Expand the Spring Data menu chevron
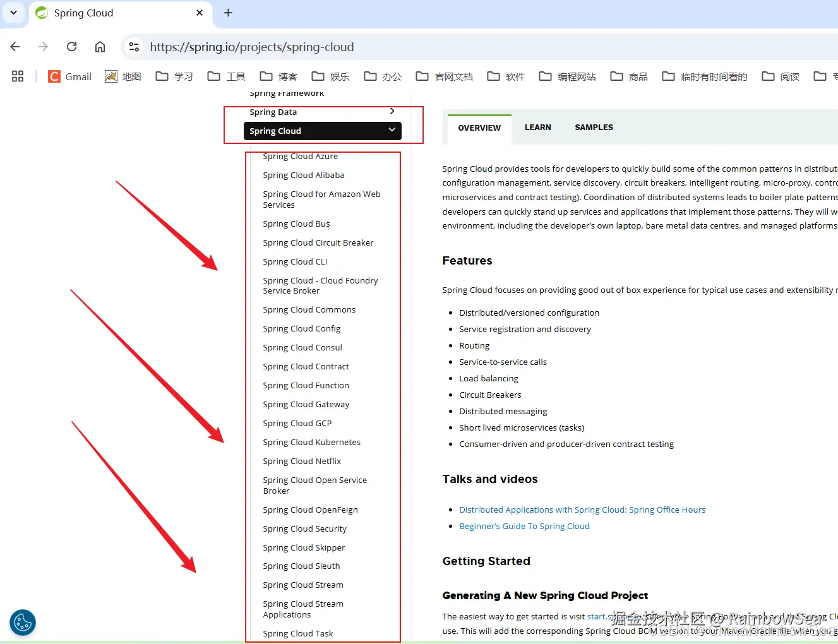This screenshot has height=644, width=838. (392, 111)
